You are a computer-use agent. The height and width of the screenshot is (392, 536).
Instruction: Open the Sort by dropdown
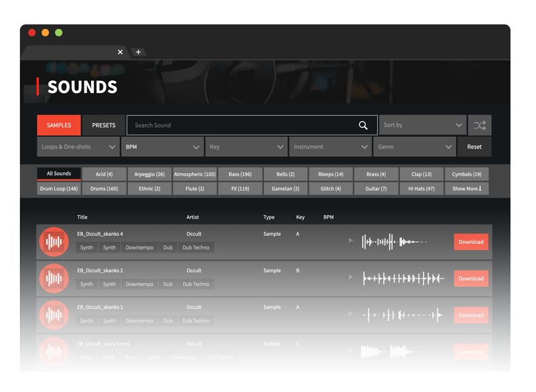[x=423, y=125]
